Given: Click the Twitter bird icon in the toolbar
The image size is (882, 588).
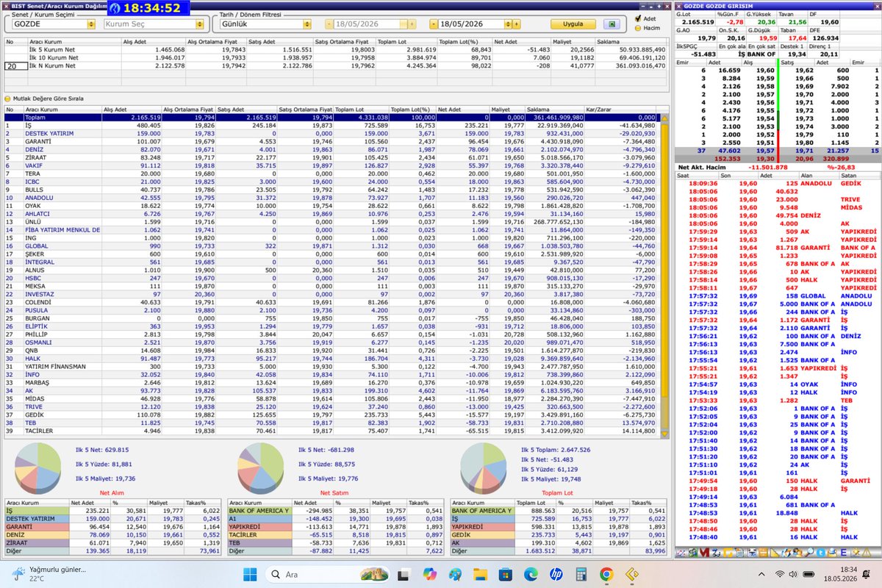Looking at the screenshot, I should (x=820, y=553).
